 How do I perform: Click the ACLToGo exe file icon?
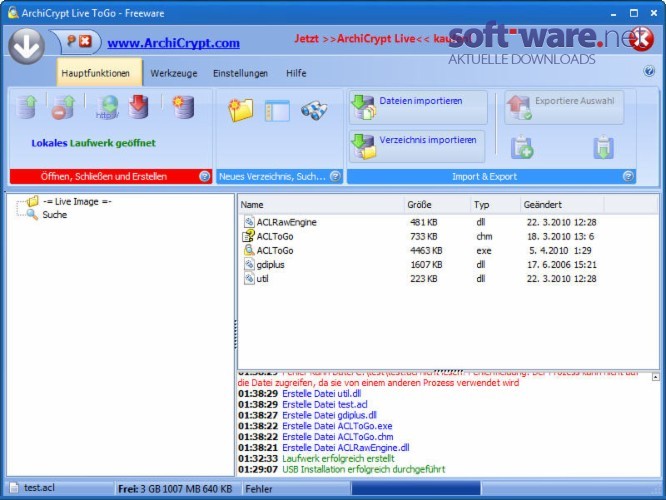coord(249,250)
